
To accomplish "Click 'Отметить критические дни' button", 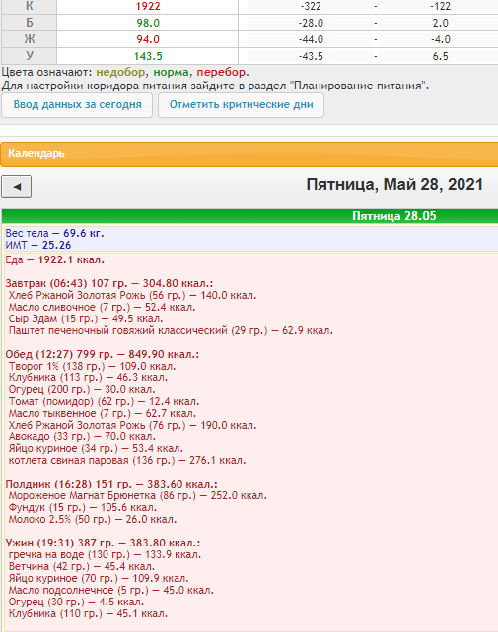I will pyautogui.click(x=241, y=105).
